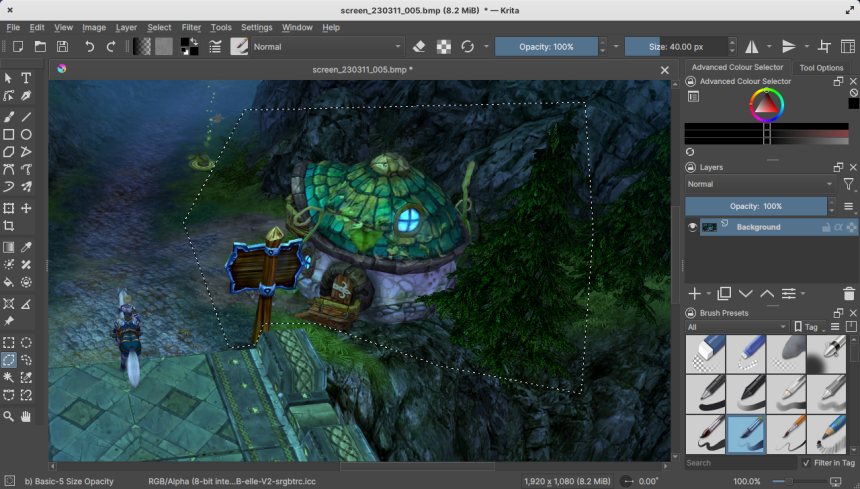The width and height of the screenshot is (860, 489).
Task: Hide the Background layer via eye icon
Action: 692,227
